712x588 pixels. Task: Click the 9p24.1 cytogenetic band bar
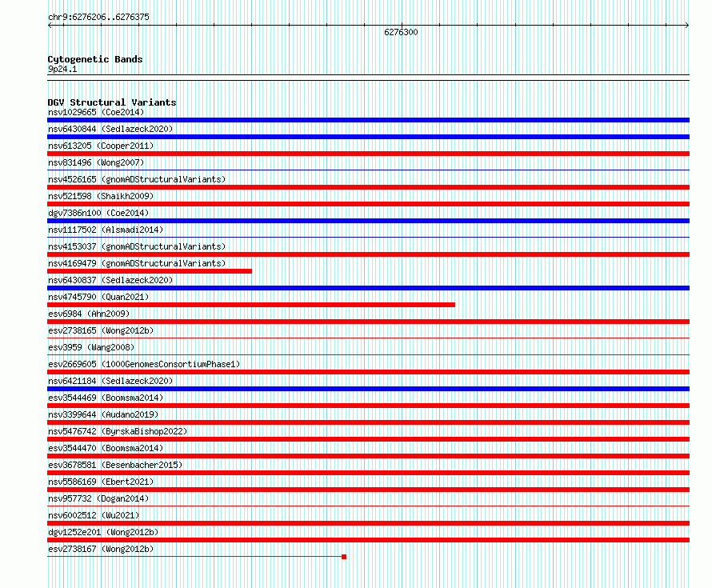(368, 78)
